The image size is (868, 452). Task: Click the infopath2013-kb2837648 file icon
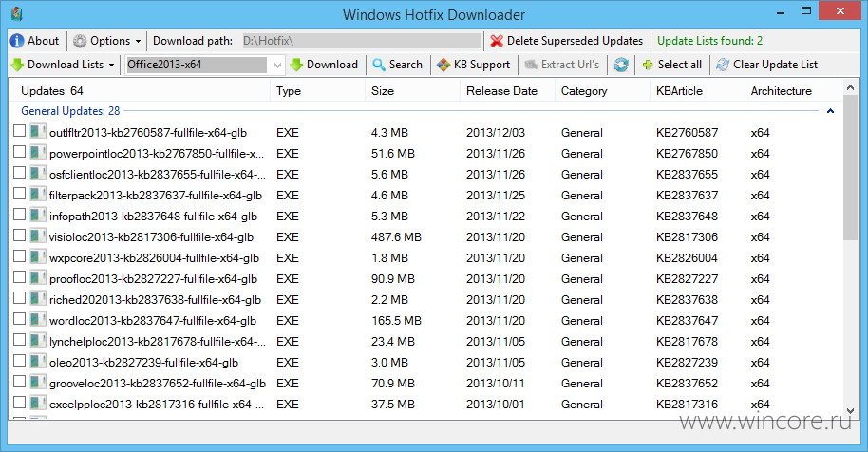click(x=38, y=216)
